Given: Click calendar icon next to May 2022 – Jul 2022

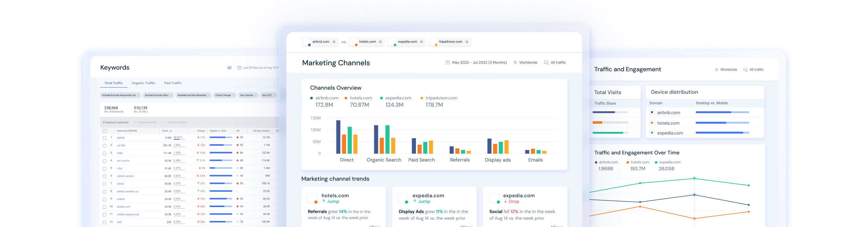Looking at the screenshot, I should pyautogui.click(x=448, y=62).
